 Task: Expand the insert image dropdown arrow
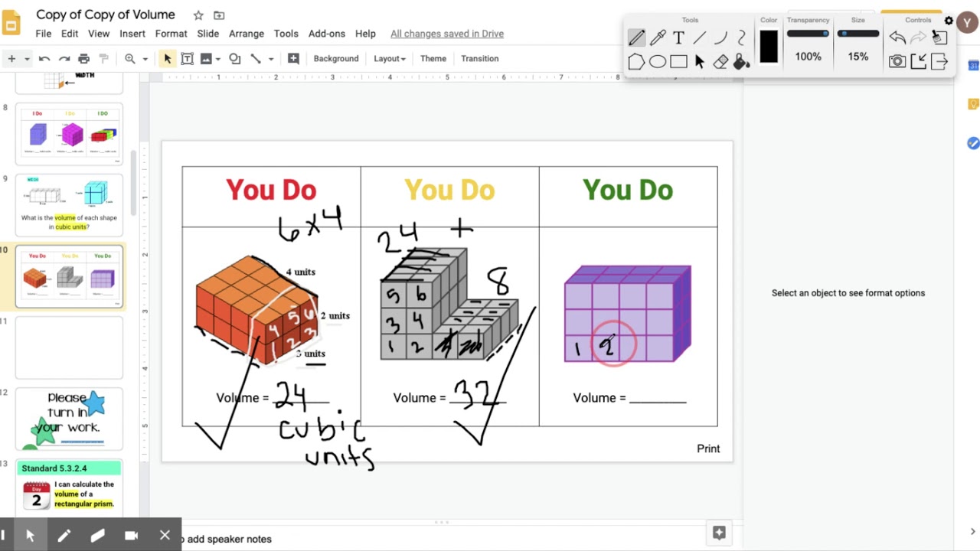coord(217,58)
